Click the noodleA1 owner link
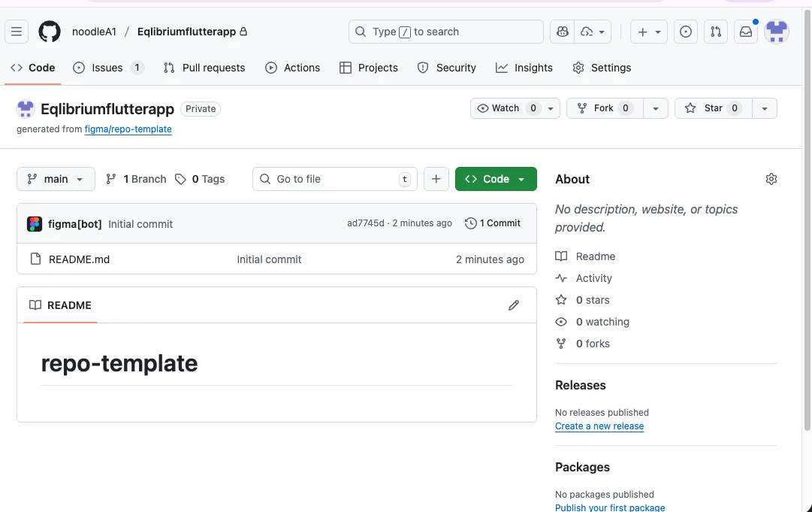812x512 pixels. point(94,32)
